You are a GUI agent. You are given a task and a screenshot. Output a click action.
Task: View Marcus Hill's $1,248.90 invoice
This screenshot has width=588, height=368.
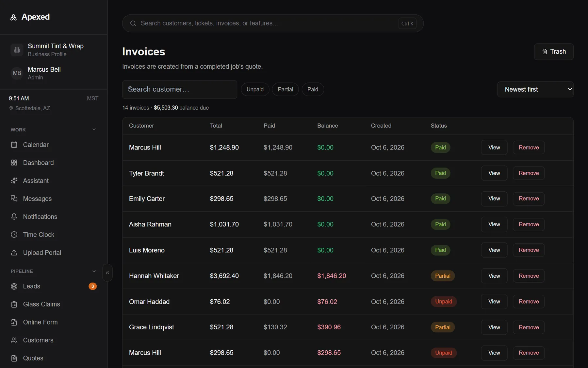click(x=494, y=148)
